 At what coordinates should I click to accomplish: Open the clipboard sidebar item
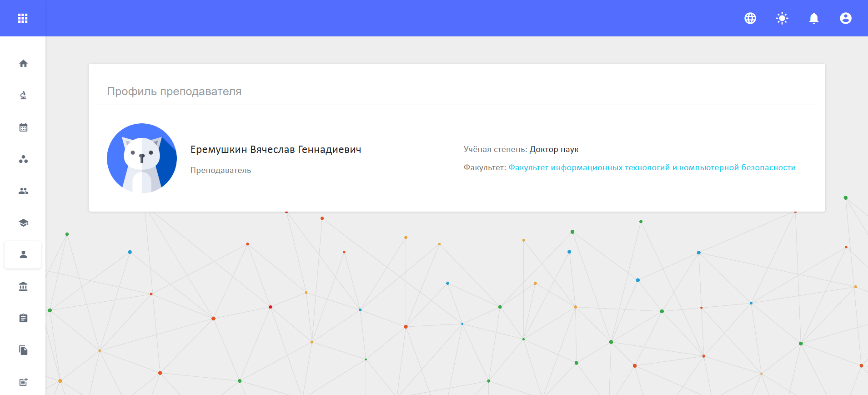point(23,318)
